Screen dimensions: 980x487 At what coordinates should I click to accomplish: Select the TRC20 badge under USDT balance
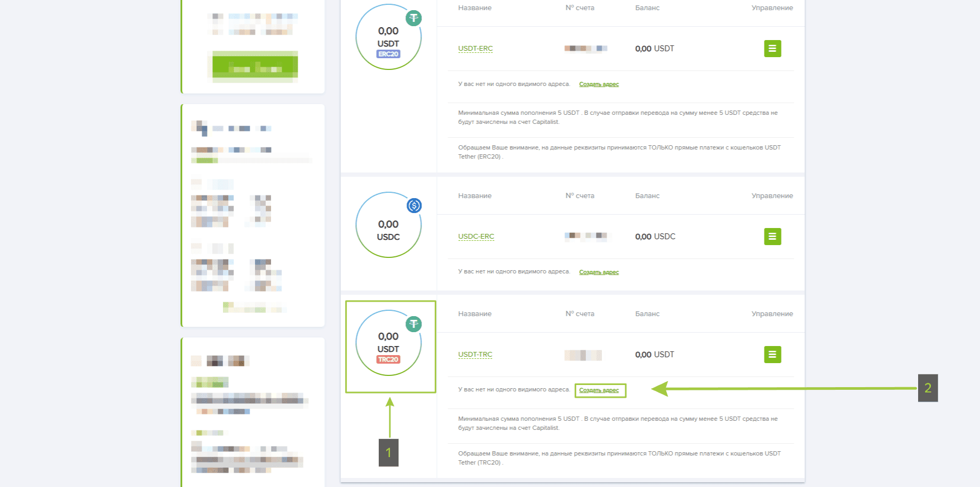pyautogui.click(x=388, y=359)
